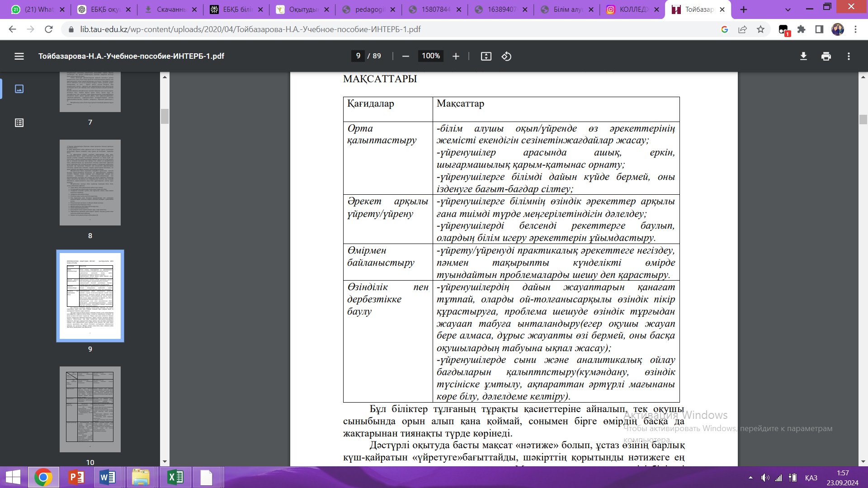This screenshot has width=868, height=488.
Task: Open page 10 thumbnail
Action: (x=90, y=409)
